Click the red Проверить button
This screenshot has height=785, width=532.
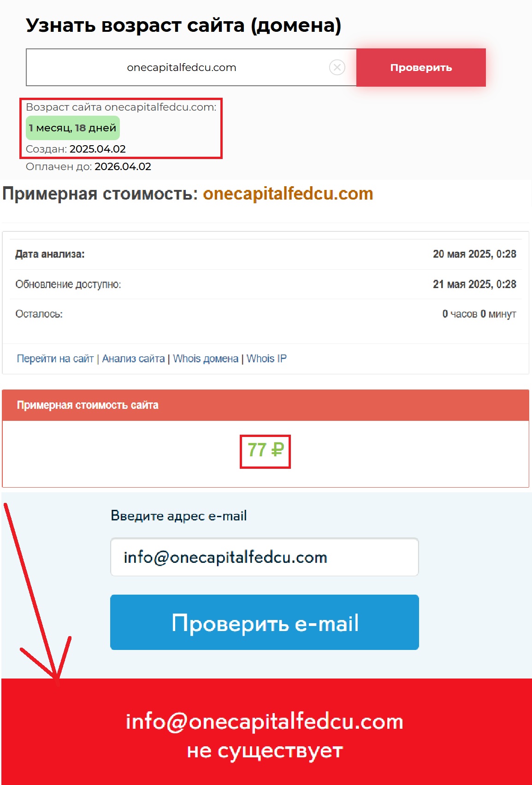[421, 67]
